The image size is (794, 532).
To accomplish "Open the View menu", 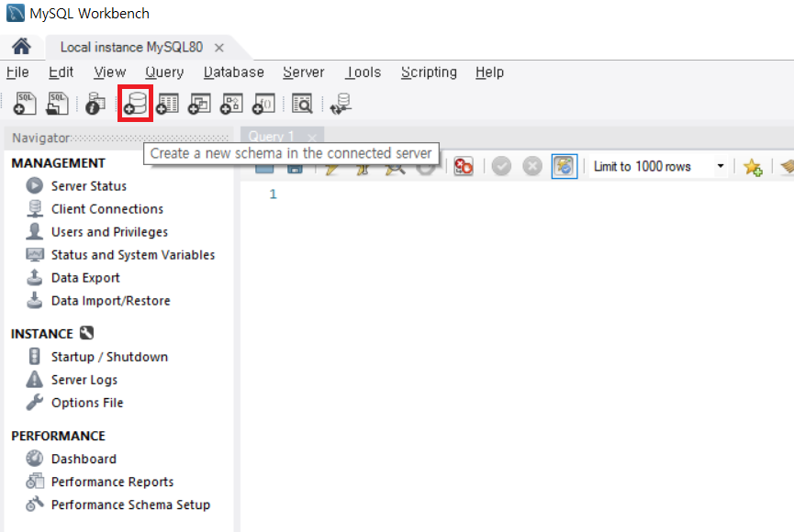I will point(109,72).
